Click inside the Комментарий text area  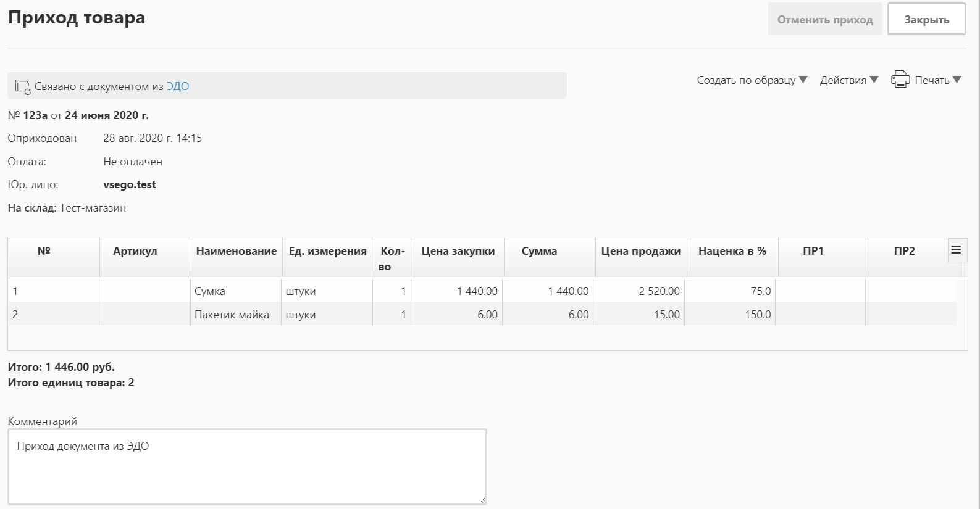point(247,466)
